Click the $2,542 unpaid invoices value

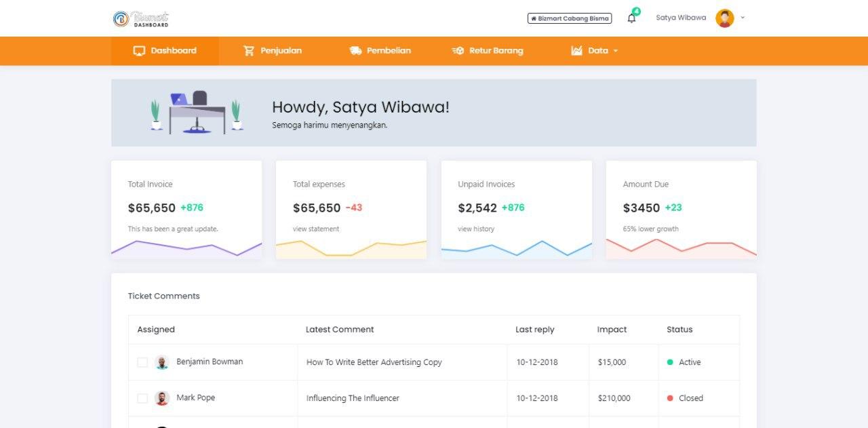(x=477, y=208)
